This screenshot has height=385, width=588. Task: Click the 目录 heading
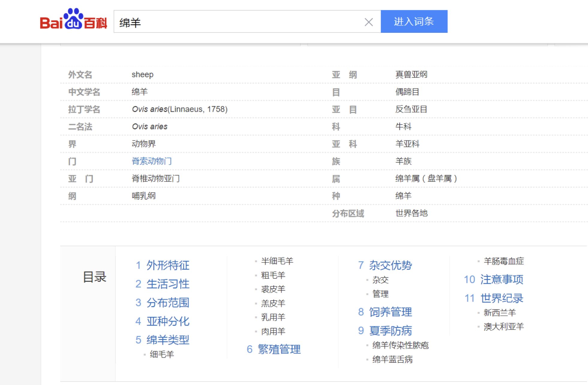pos(94,277)
